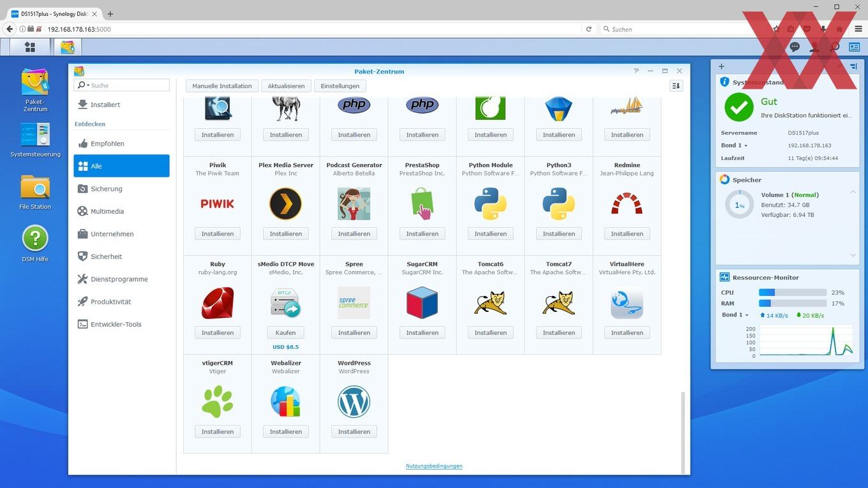
Task: Click the Suche field in Paket-Zentrum
Action: [122, 85]
